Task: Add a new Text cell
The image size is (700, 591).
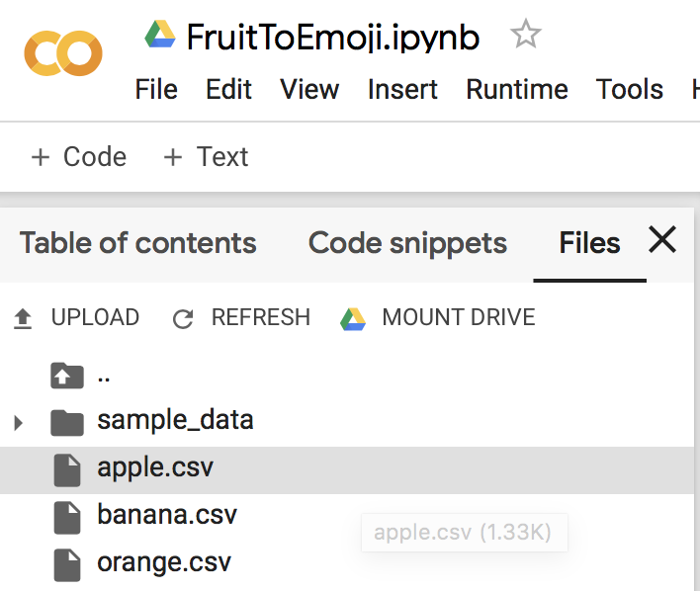Action: click(206, 157)
